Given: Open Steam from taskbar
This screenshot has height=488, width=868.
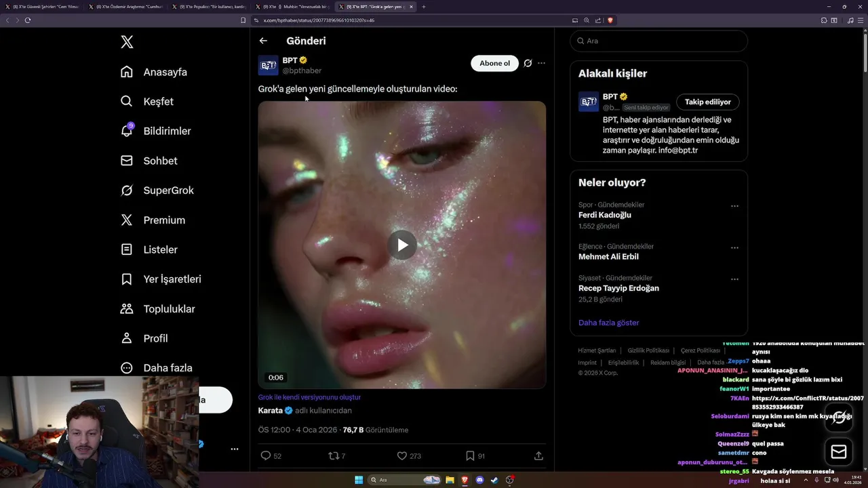Looking at the screenshot, I should 494,480.
